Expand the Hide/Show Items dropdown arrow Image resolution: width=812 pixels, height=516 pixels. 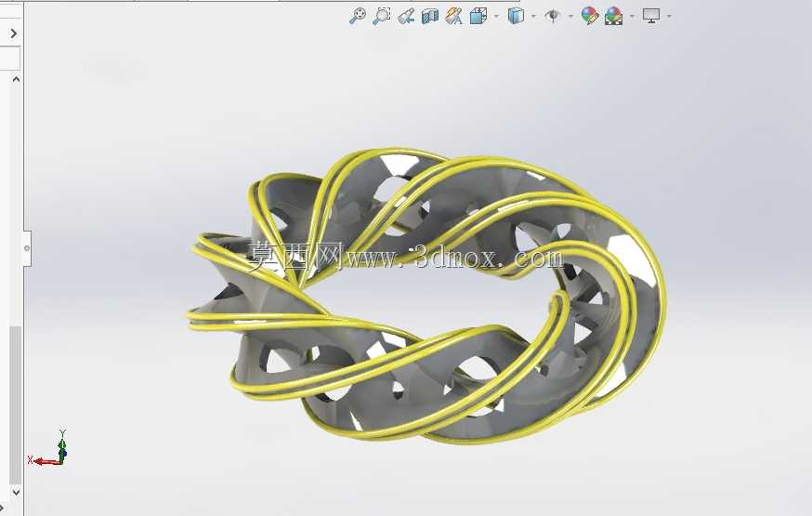coord(570,17)
